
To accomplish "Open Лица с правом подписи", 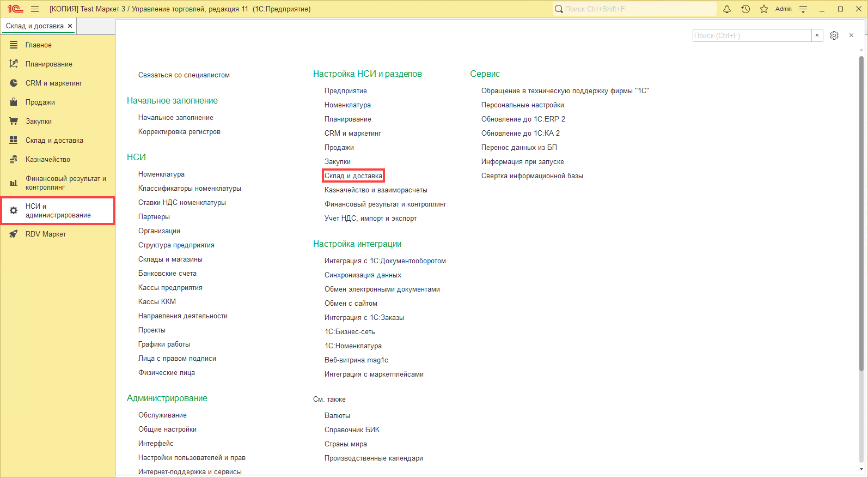I will [x=177, y=358].
